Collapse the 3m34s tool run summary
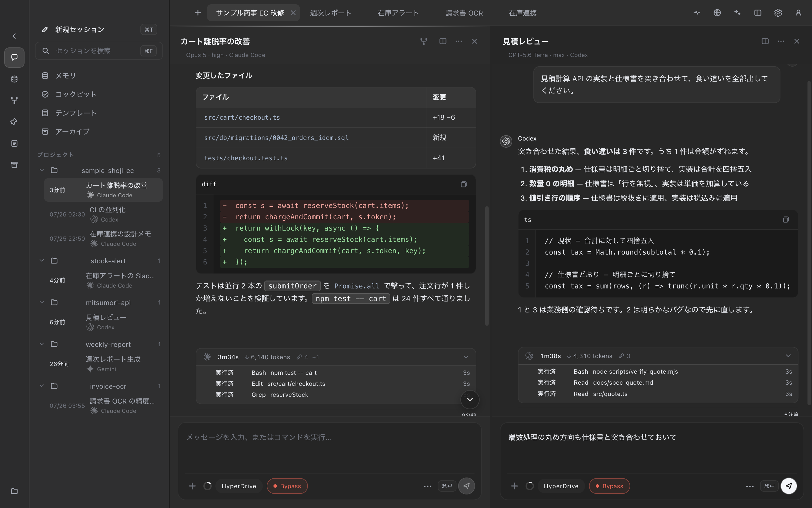812x508 pixels. [x=466, y=357]
